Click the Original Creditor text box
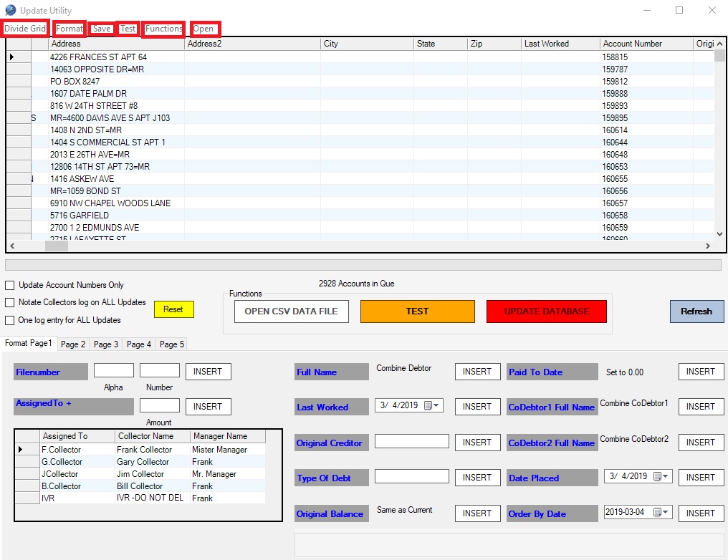The height and width of the screenshot is (560, 728). tap(412, 441)
